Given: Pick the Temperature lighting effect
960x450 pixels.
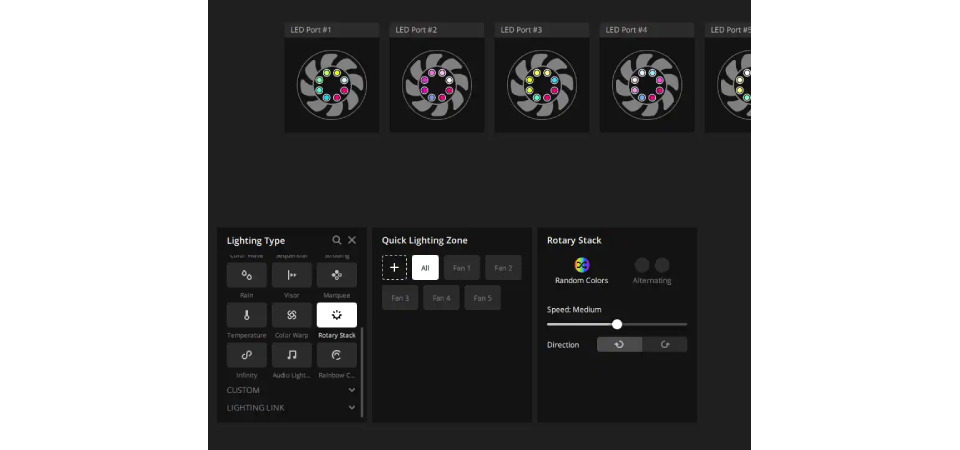Looking at the screenshot, I should click(x=246, y=315).
